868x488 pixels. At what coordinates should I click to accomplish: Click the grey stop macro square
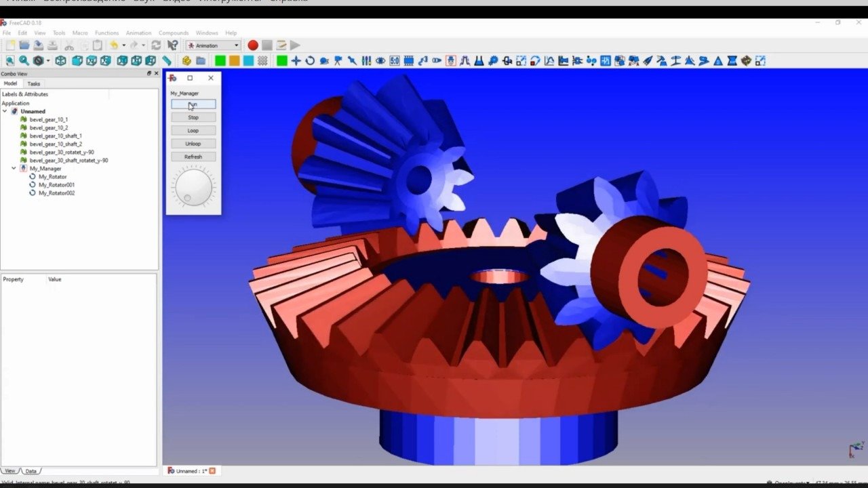(267, 45)
